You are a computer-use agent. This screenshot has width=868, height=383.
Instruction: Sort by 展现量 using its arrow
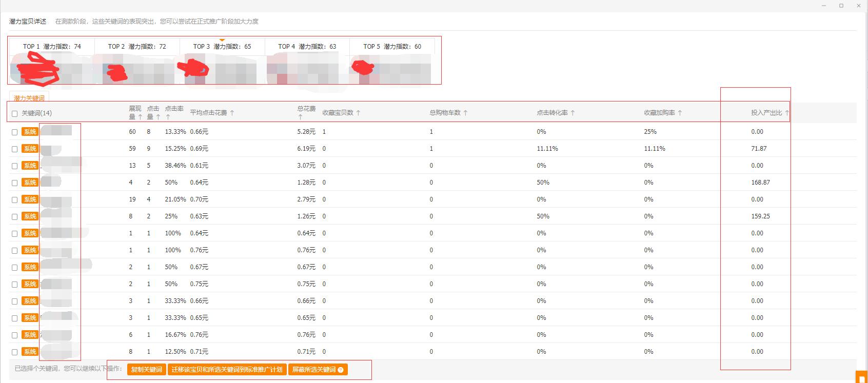[x=140, y=117]
